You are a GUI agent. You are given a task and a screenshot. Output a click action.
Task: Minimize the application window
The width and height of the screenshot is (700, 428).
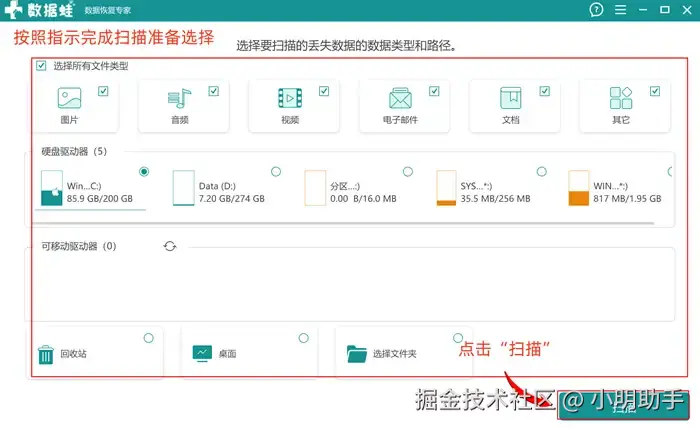(643, 10)
